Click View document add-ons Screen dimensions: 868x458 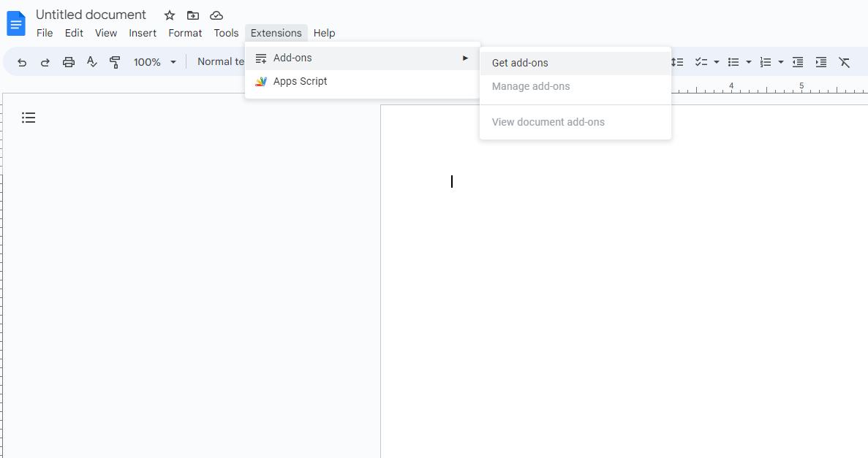coord(548,121)
